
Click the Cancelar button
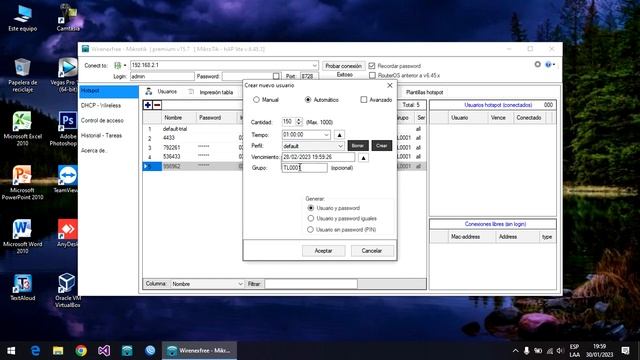coord(372,251)
